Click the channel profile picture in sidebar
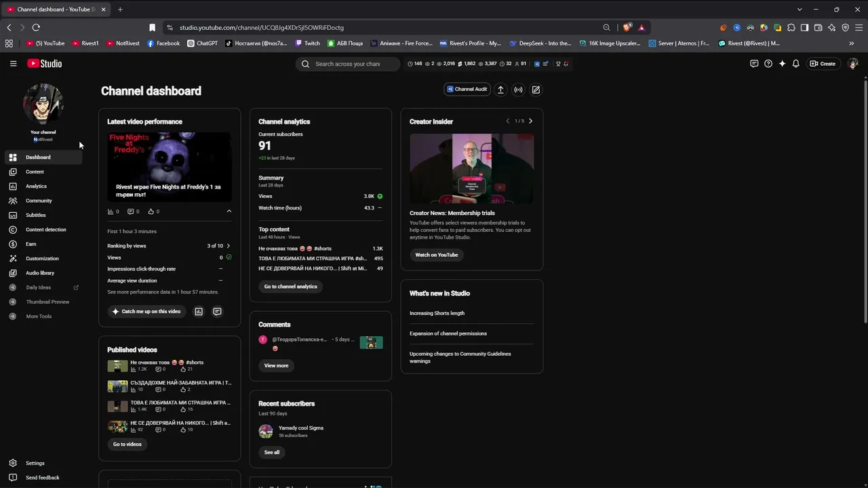This screenshot has width=868, height=488. point(43,104)
